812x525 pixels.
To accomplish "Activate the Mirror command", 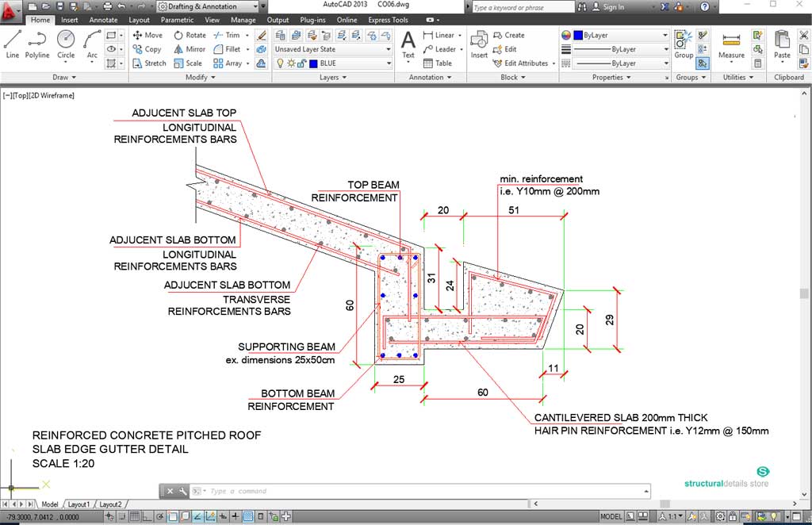I will (x=190, y=49).
